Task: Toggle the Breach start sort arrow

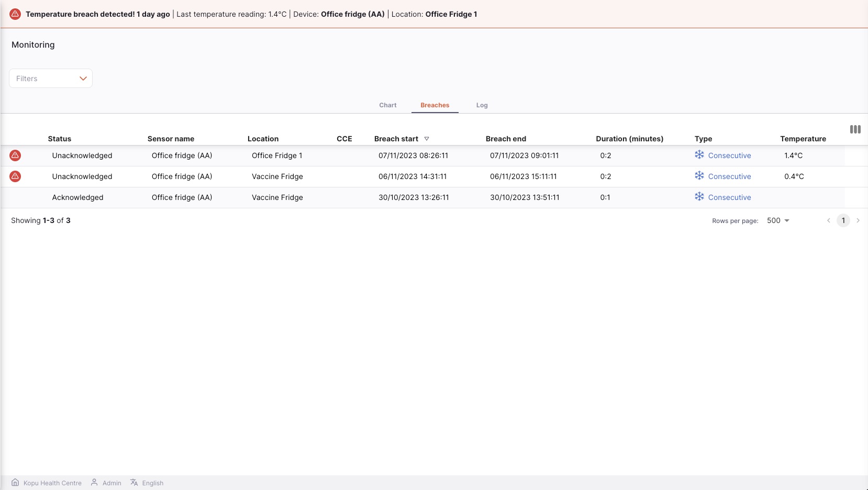Action: coord(427,139)
